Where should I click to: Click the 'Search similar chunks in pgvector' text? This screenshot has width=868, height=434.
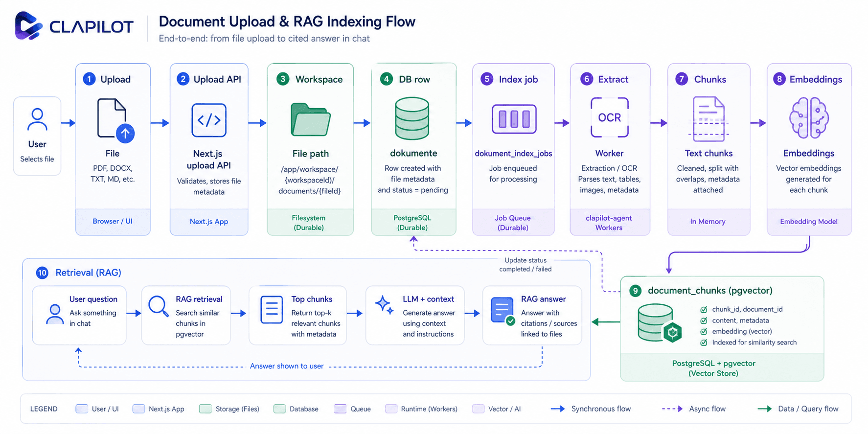[x=198, y=323]
